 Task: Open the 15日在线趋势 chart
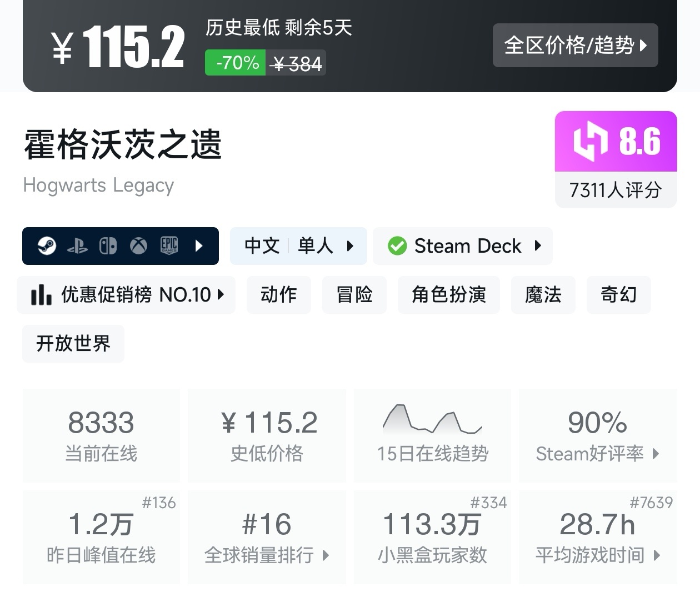[x=432, y=435]
